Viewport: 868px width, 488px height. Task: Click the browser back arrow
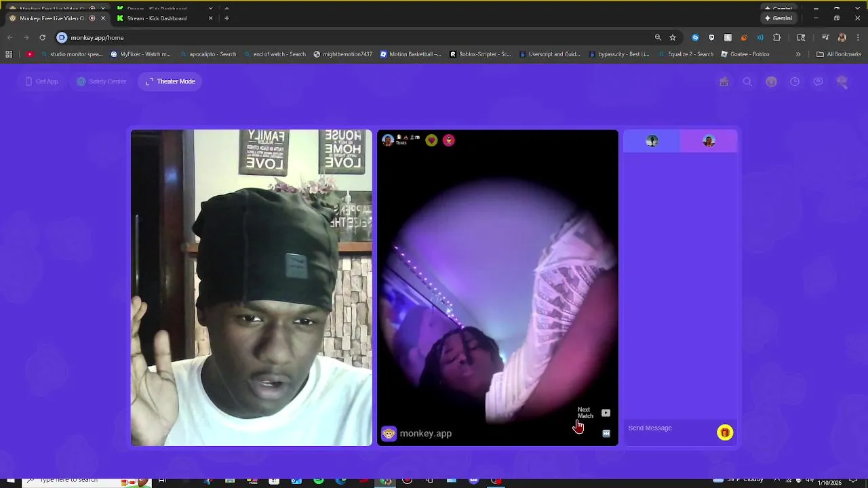(10, 38)
